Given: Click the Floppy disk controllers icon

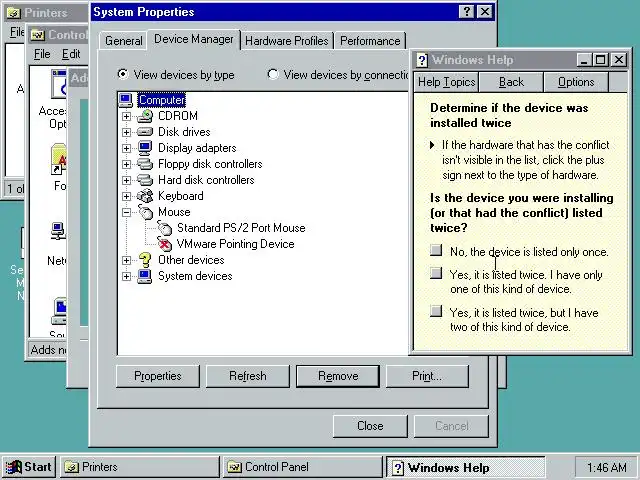Looking at the screenshot, I should pos(145,164).
